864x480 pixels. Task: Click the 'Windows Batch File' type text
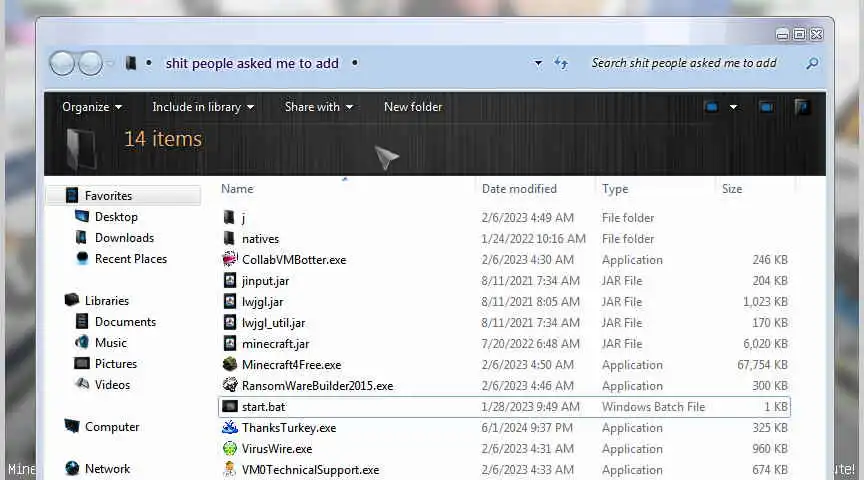[x=653, y=407]
